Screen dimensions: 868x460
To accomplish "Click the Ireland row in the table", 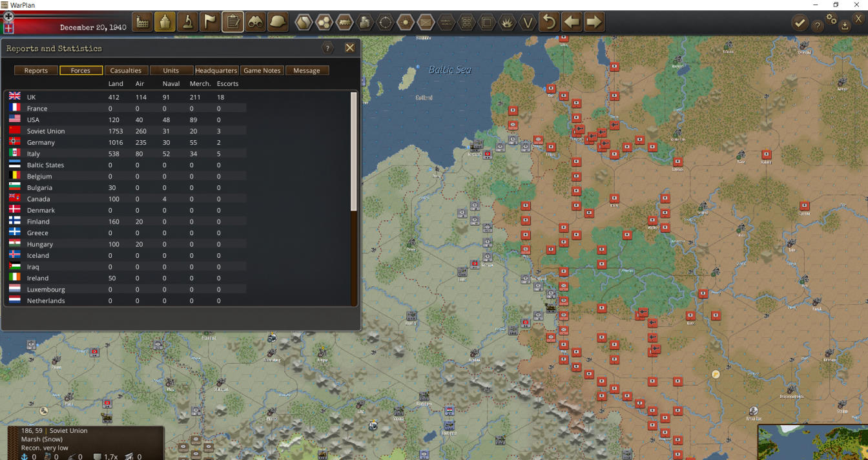I will click(x=126, y=278).
